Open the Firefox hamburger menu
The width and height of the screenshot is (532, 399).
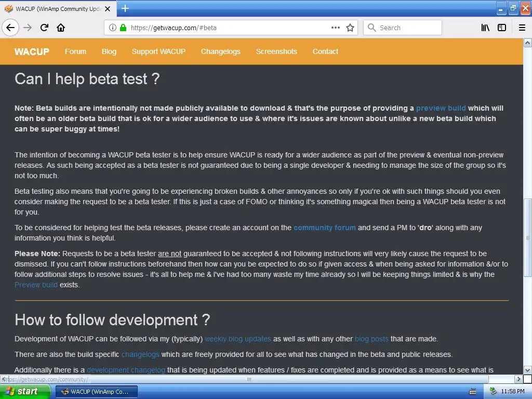click(x=522, y=28)
